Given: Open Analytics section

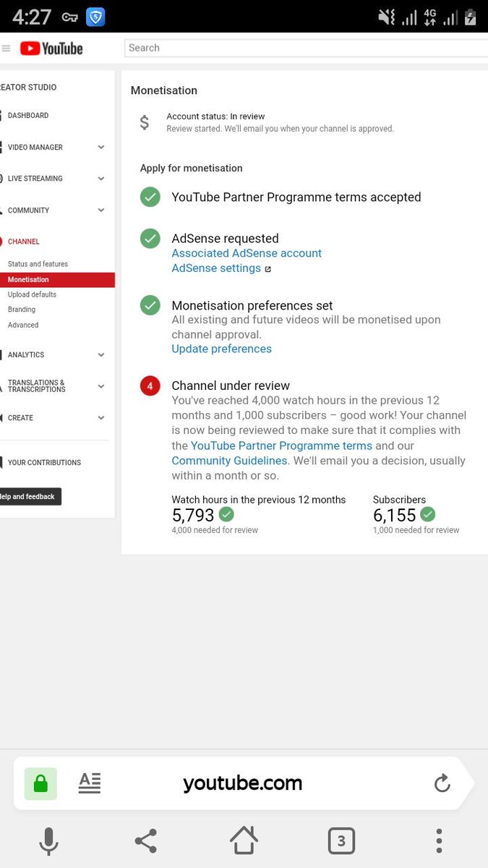Looking at the screenshot, I should (x=26, y=355).
